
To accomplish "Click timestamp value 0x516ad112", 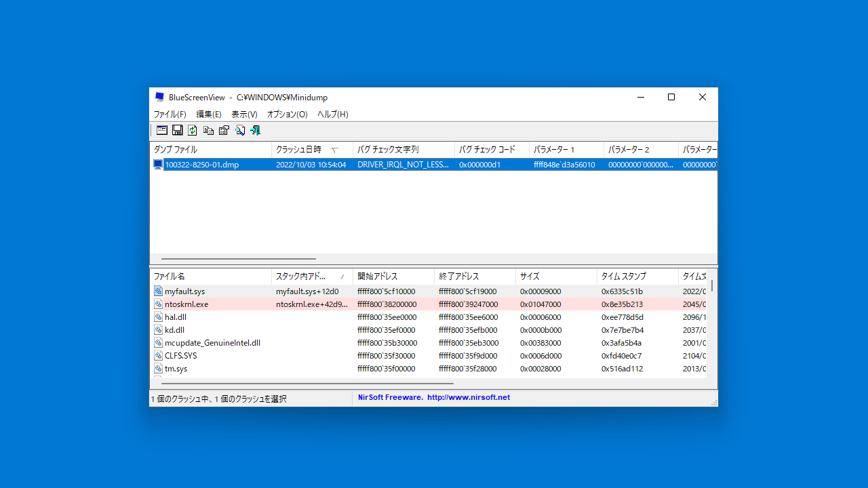I will tap(623, 369).
